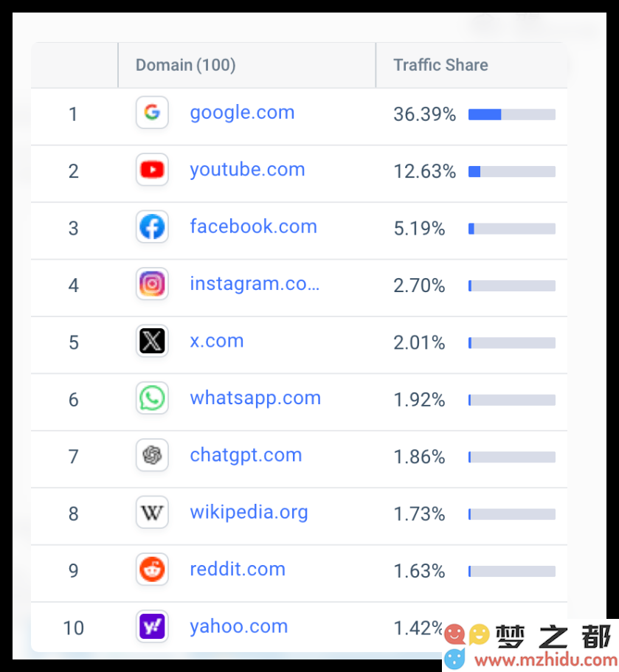Click the Domain (100) column header
The width and height of the screenshot is (619, 672).
click(x=186, y=65)
